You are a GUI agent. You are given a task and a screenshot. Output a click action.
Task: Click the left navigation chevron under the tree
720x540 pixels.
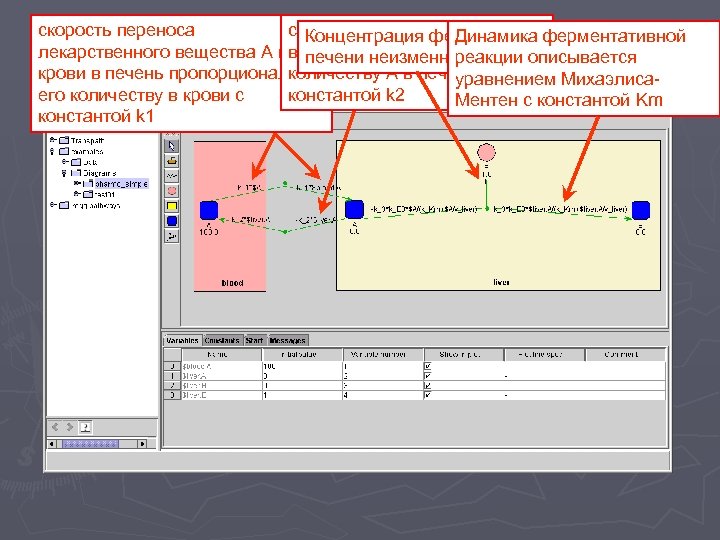55,427
